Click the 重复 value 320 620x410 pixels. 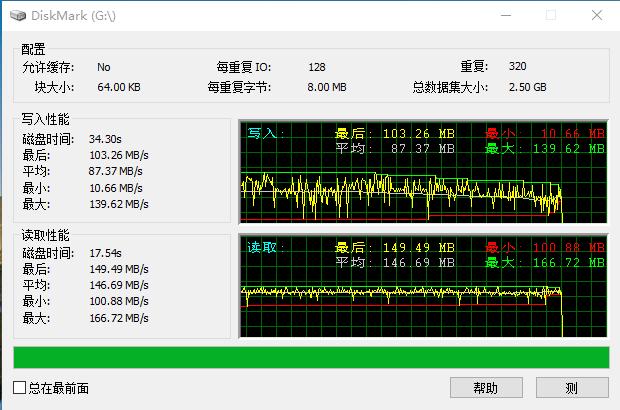[517, 66]
